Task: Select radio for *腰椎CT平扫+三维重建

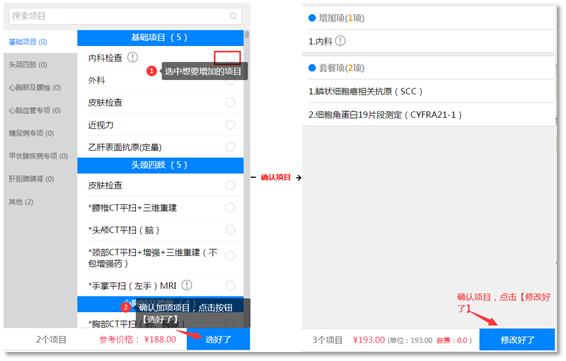Action: click(230, 208)
